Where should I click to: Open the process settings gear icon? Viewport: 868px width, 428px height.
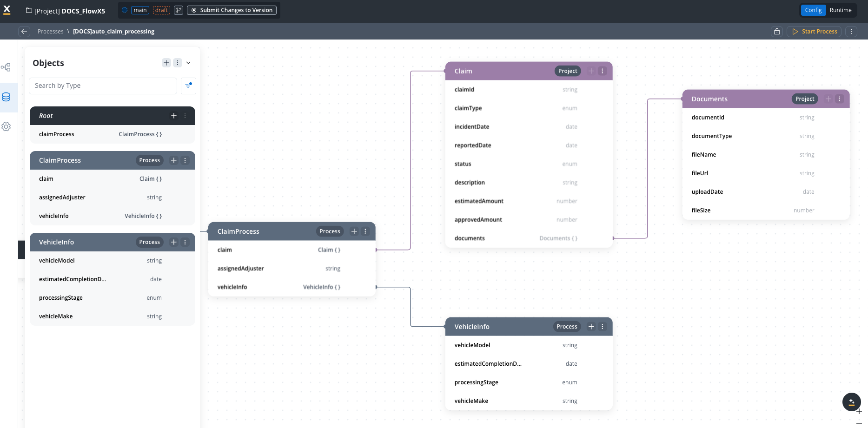(6, 126)
